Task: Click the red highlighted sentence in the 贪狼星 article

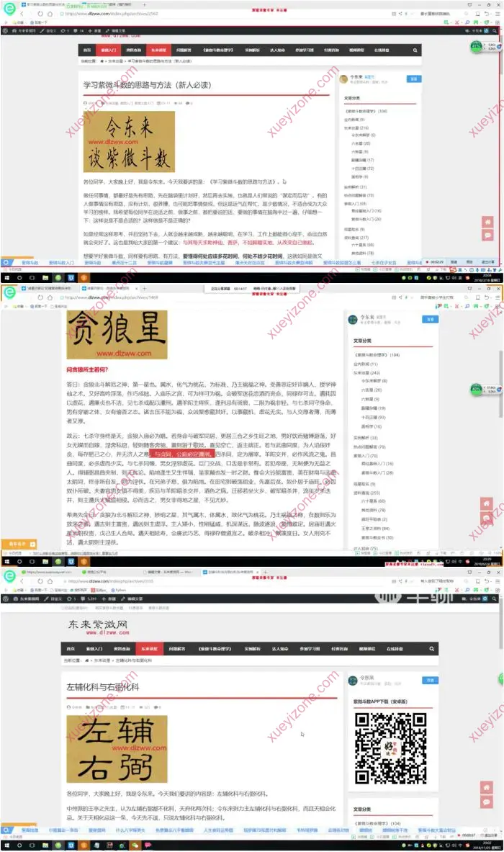Action: click(181, 454)
